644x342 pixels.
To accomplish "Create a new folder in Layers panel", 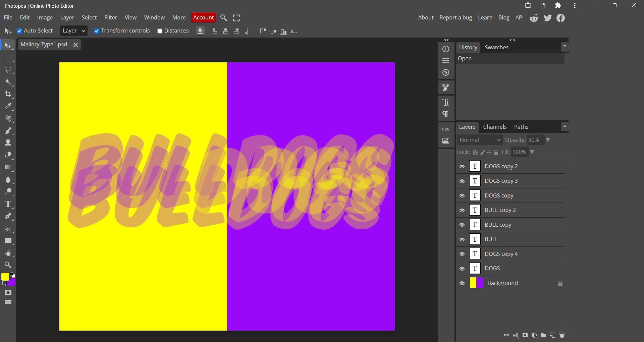I will (543, 335).
